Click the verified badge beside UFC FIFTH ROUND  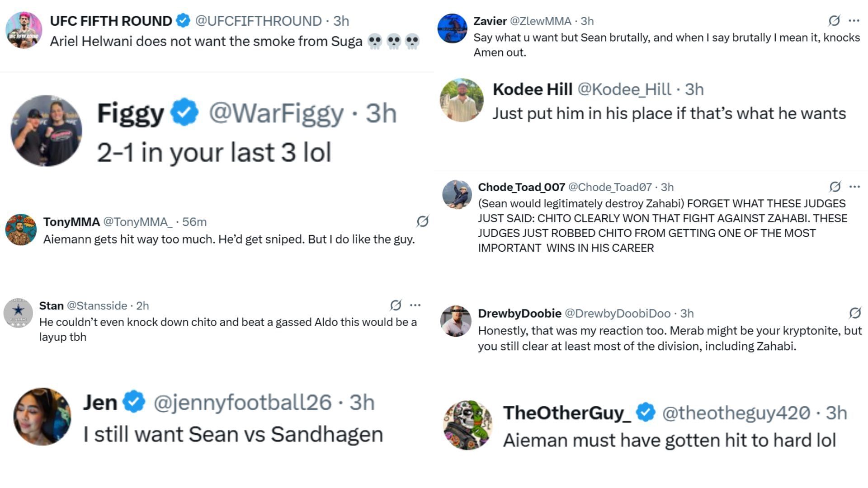tap(183, 20)
